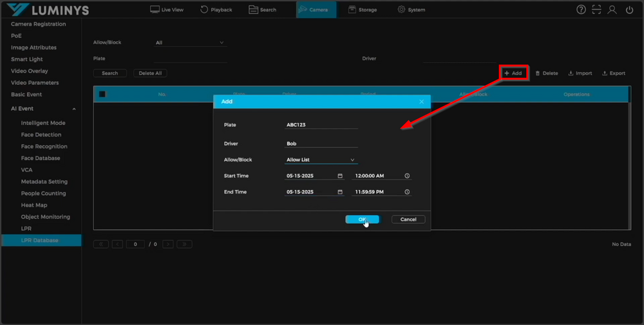Switch to the Playback tab
The height and width of the screenshot is (325, 644).
pyautogui.click(x=216, y=10)
